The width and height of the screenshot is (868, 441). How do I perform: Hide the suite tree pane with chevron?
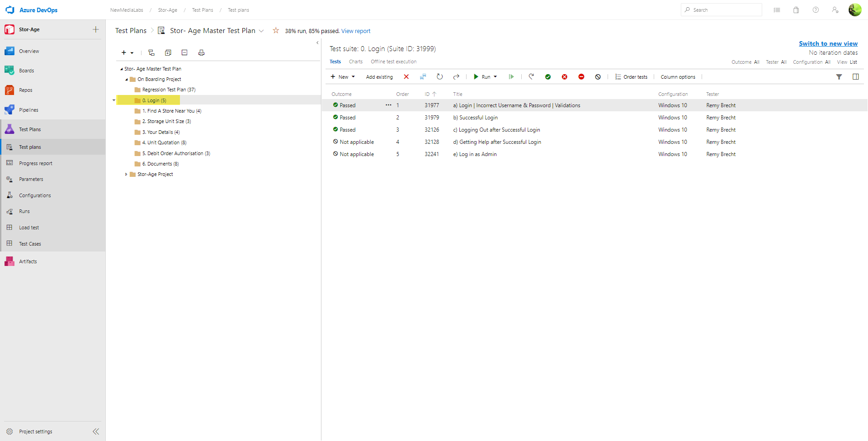(317, 43)
